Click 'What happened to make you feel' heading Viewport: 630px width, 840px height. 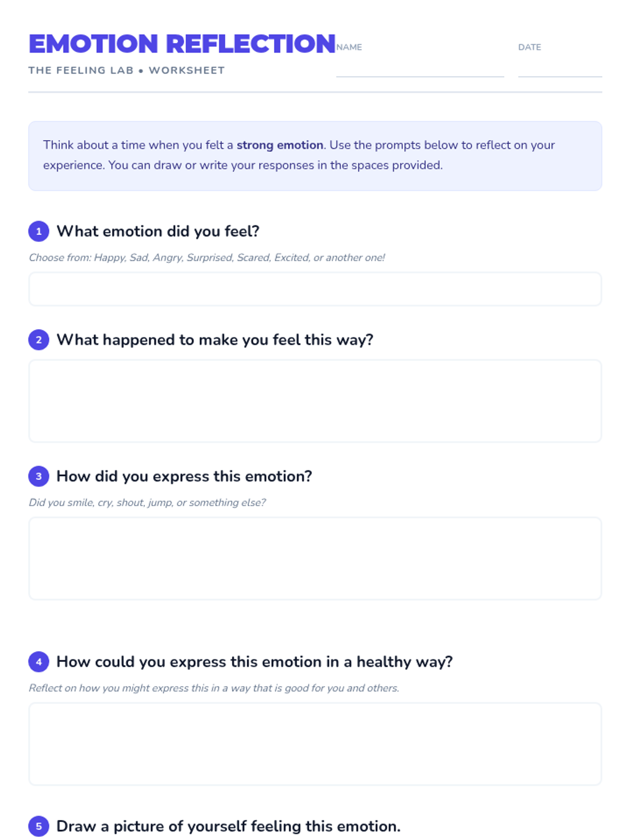[215, 340]
